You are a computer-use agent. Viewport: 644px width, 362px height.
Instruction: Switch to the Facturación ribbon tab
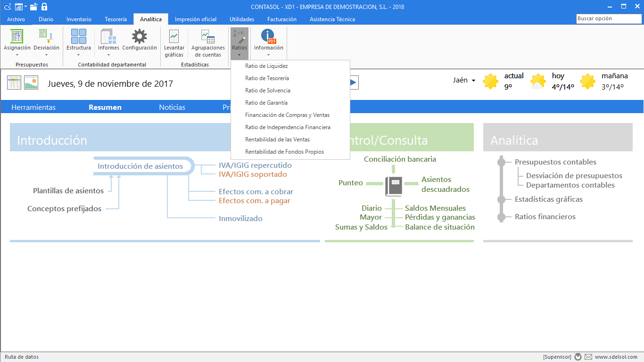coord(282,19)
